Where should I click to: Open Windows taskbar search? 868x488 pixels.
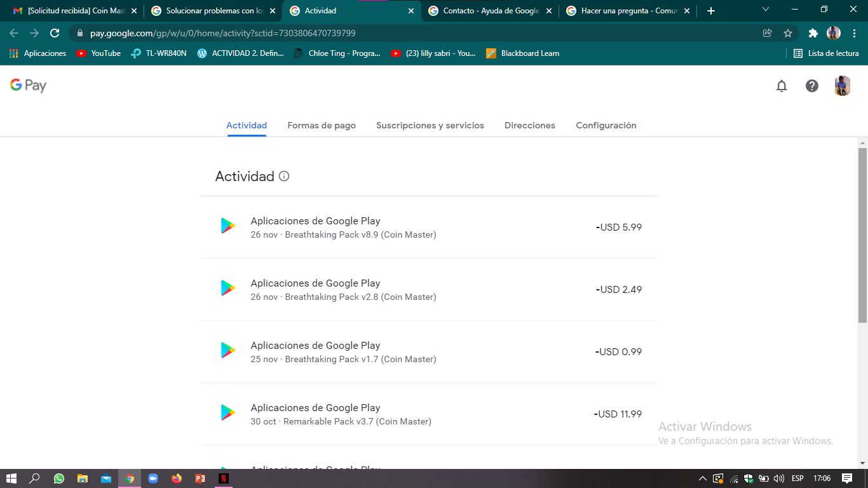[35, 478]
